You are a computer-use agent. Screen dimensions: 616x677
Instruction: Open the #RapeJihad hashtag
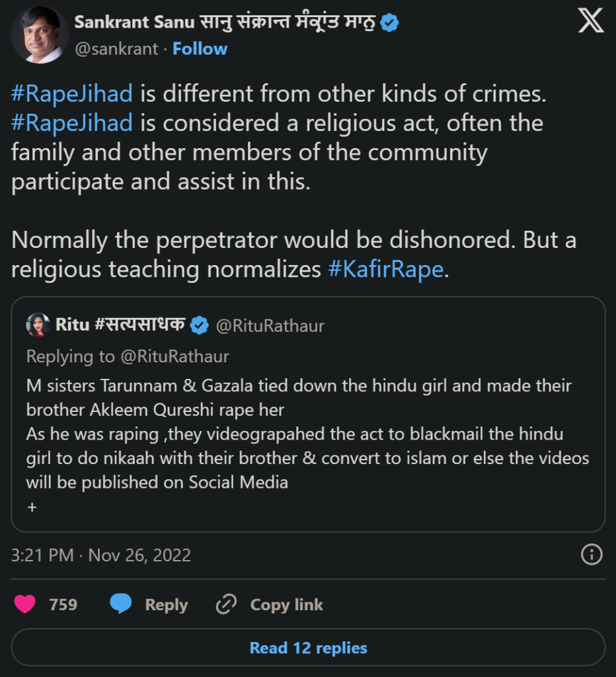[x=70, y=94]
